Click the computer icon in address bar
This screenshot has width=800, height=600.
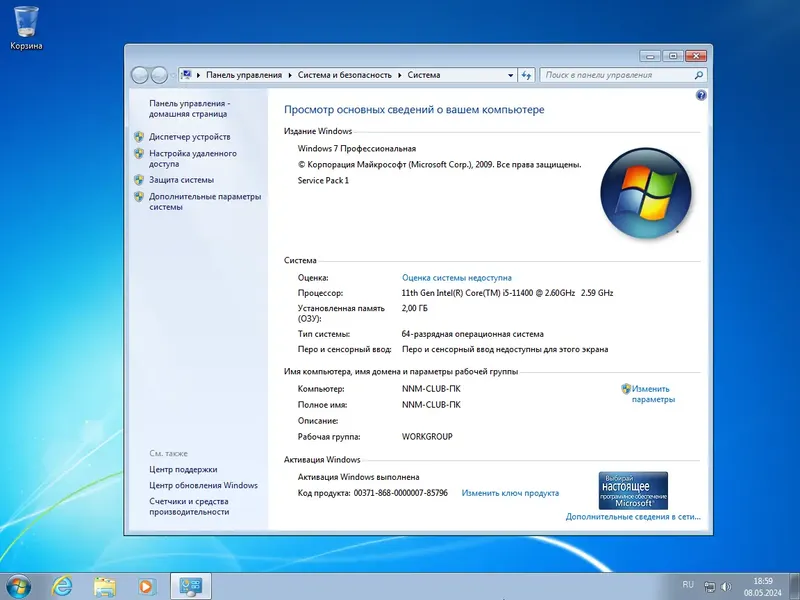point(186,75)
